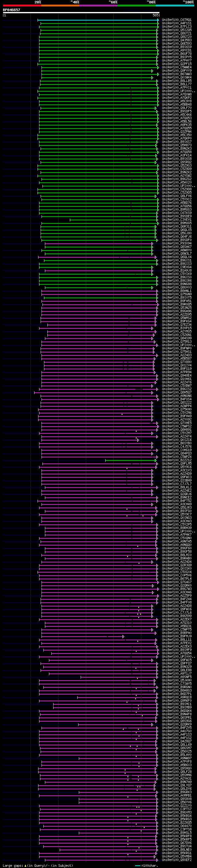Select UniRef100_B6UF78 label
The image size is (197, 868).
(x=177, y=54)
